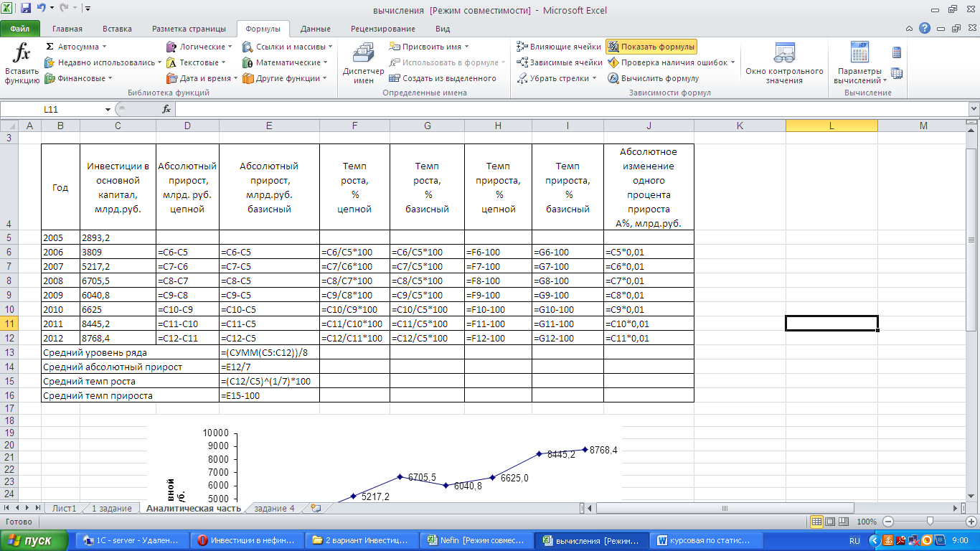Click the Save icon in quick access toolbar
The width and height of the screenshot is (980, 551).
(26, 9)
